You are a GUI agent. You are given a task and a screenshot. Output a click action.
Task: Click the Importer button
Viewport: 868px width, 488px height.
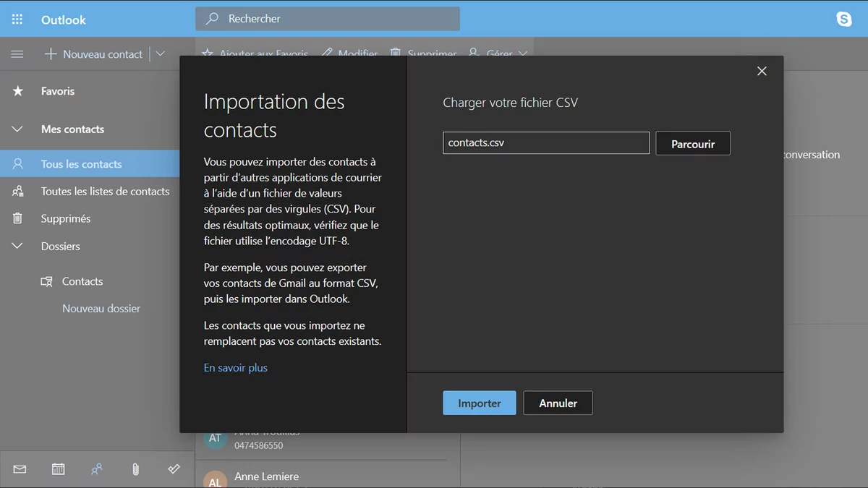point(479,403)
